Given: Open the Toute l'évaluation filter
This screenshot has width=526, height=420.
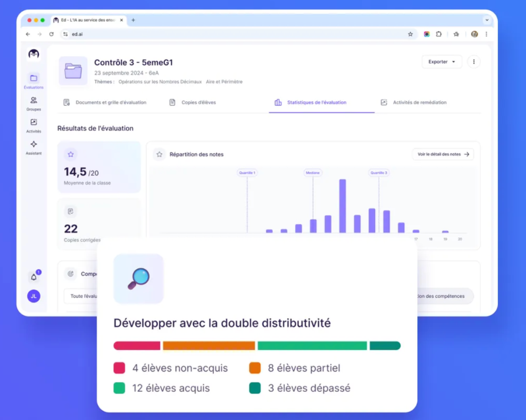Looking at the screenshot, I should (81, 296).
